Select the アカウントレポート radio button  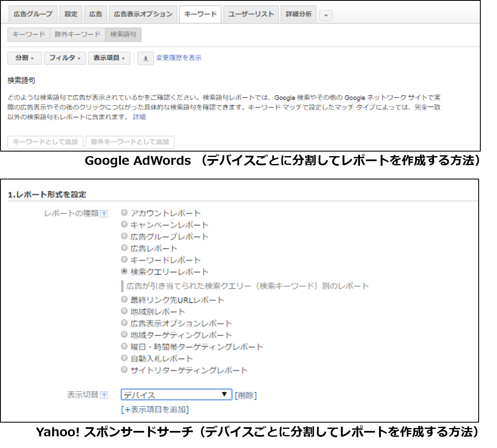click(x=124, y=213)
